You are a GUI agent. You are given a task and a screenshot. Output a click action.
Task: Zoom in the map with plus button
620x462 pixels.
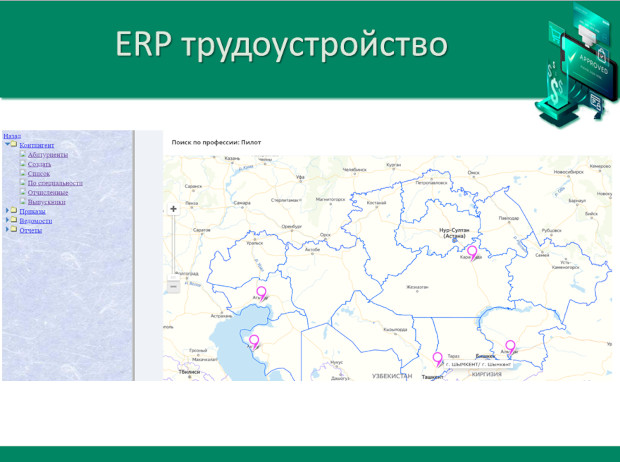point(173,209)
